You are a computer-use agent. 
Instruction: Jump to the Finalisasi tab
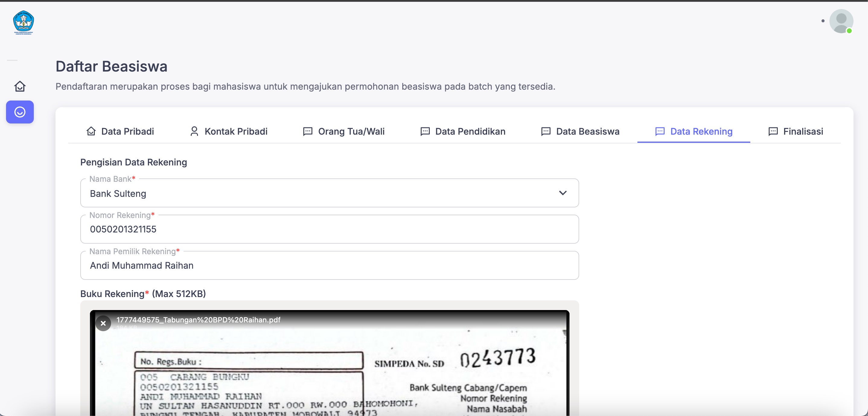[x=796, y=132]
